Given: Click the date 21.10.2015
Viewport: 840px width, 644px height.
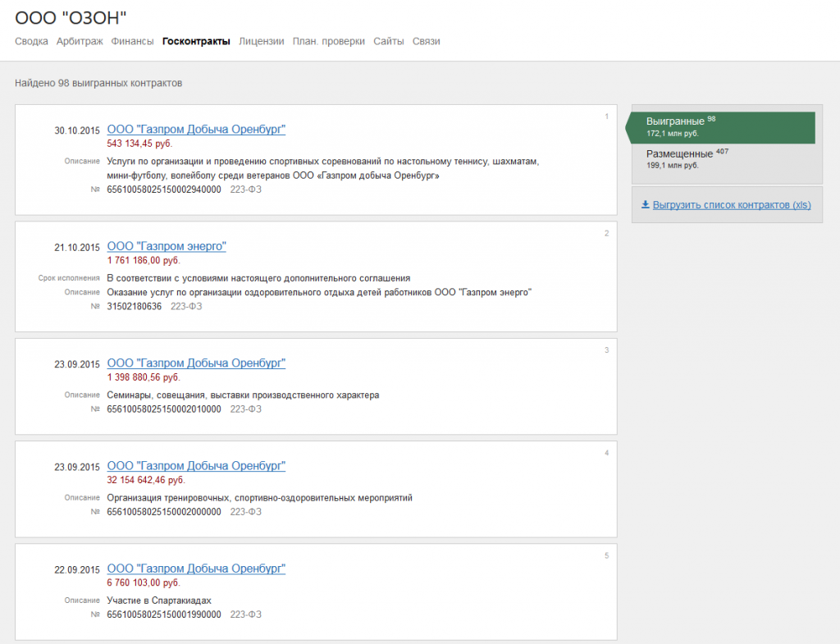Looking at the screenshot, I should [x=77, y=248].
